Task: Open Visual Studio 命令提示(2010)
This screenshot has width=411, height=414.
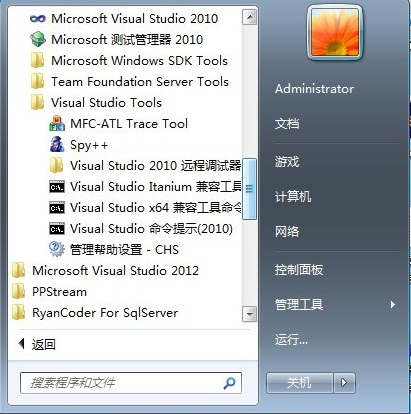Action: click(151, 229)
